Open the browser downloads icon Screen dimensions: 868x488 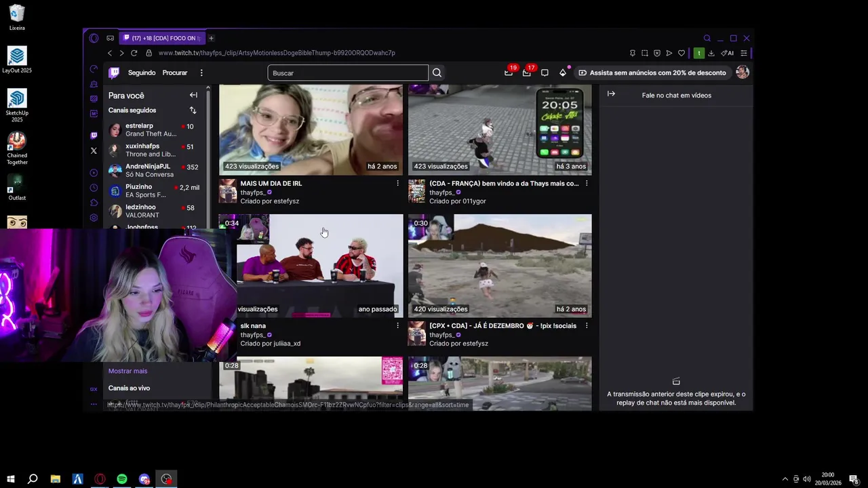point(711,53)
